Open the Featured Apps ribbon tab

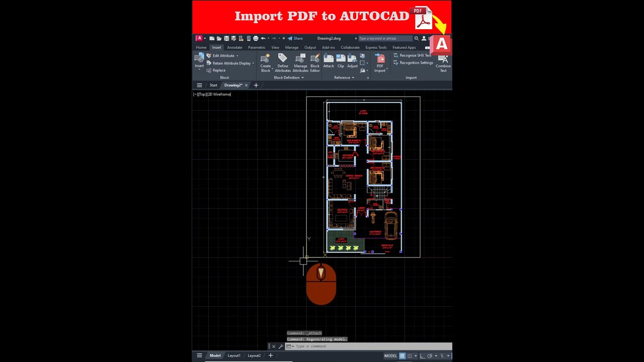coord(404,47)
